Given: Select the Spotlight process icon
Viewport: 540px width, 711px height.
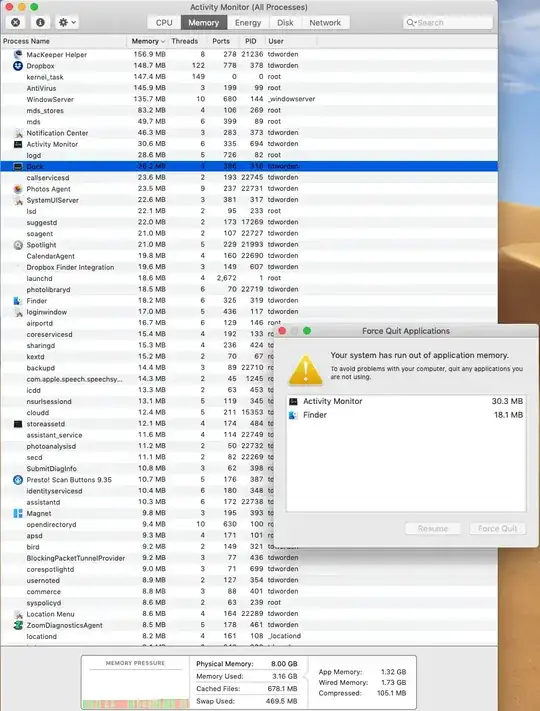Looking at the screenshot, I should (18, 245).
